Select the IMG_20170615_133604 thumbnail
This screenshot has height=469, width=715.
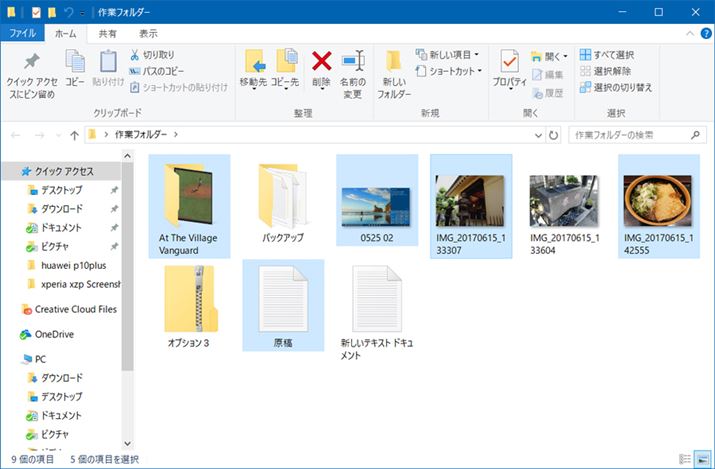coord(563,202)
